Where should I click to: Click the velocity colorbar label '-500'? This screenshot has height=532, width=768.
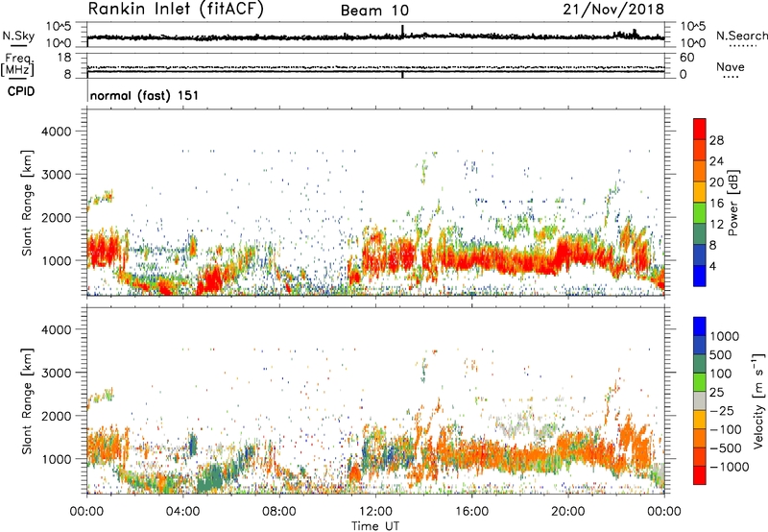pyautogui.click(x=726, y=447)
